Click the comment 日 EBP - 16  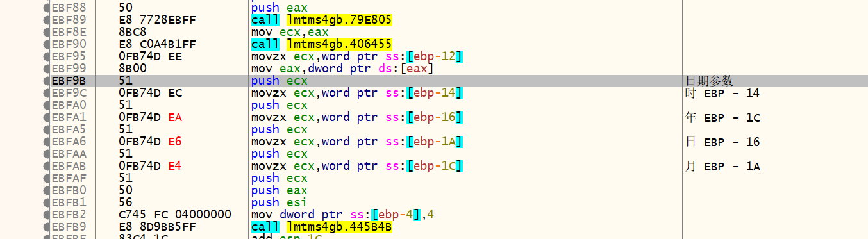click(x=723, y=142)
